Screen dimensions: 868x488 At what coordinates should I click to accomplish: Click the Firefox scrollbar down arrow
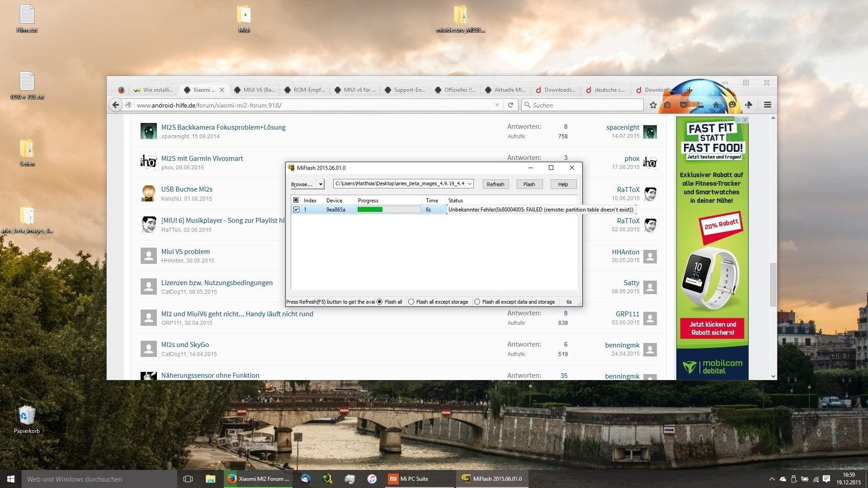pos(773,376)
